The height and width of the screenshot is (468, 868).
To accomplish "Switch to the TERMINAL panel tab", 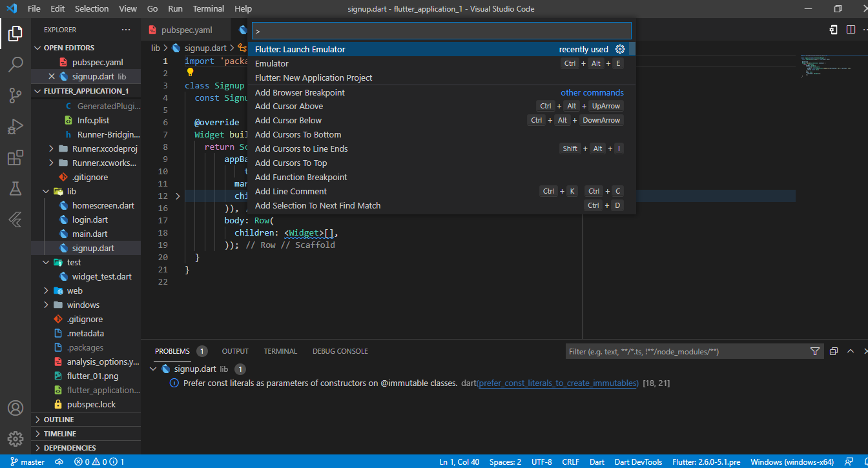I will click(280, 351).
